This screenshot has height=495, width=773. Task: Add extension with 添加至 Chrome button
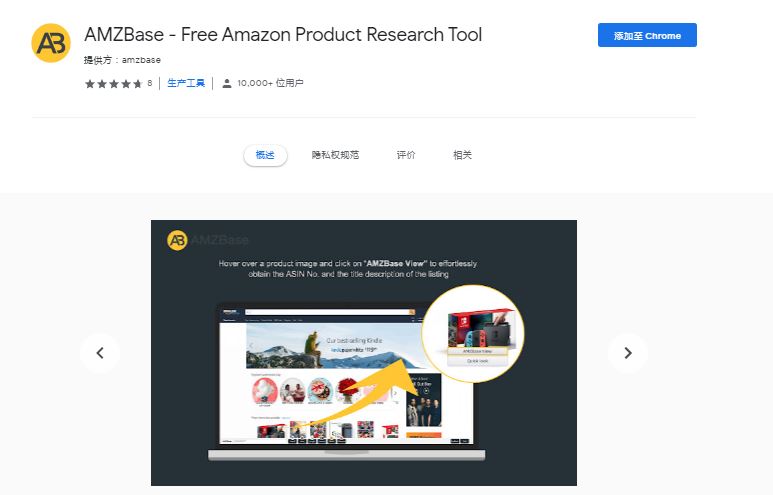pyautogui.click(x=647, y=35)
